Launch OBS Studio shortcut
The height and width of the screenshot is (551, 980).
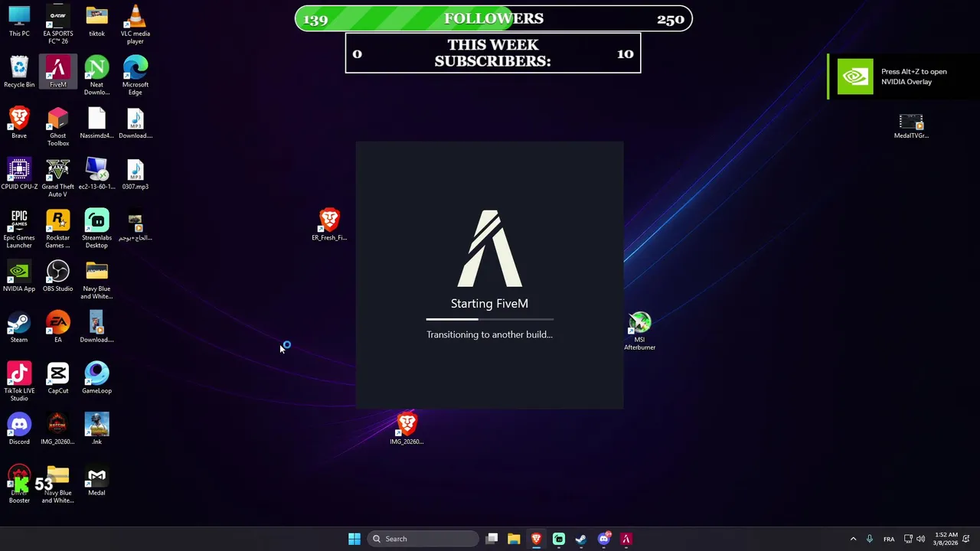pos(58,276)
